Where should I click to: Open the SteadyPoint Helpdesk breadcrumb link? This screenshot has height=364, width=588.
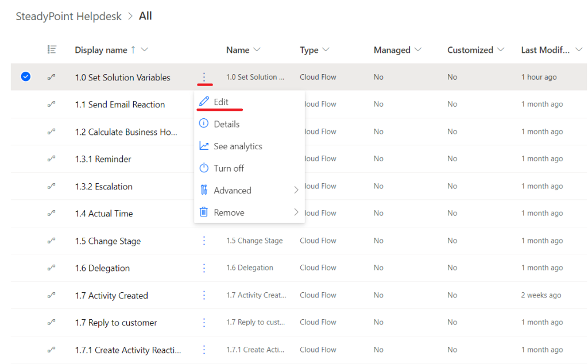[68, 16]
